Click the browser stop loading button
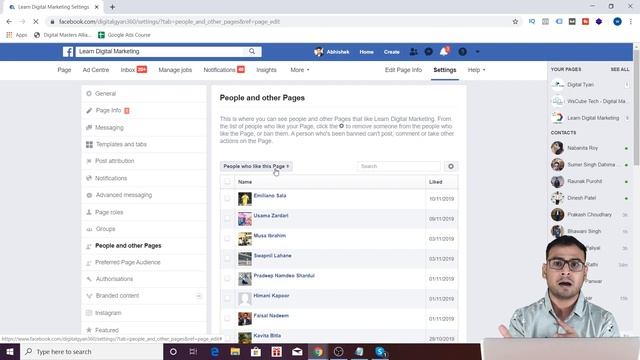The height and width of the screenshot is (360, 640). 36,22
